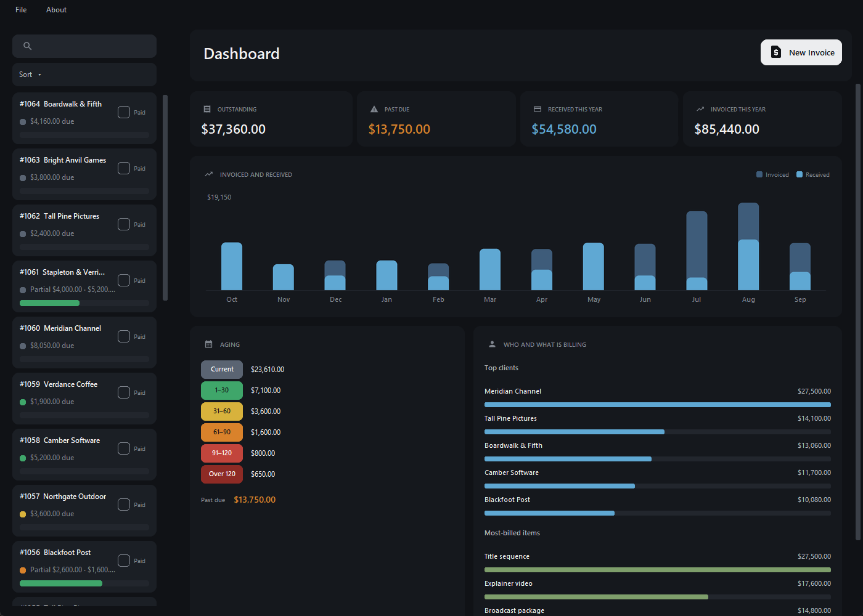The width and height of the screenshot is (863, 616).
Task: Select the 1–30 days aging bucket
Action: coord(222,391)
